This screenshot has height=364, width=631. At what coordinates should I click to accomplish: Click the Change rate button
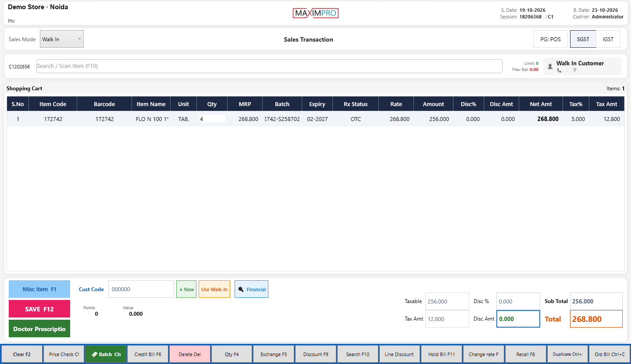484,354
